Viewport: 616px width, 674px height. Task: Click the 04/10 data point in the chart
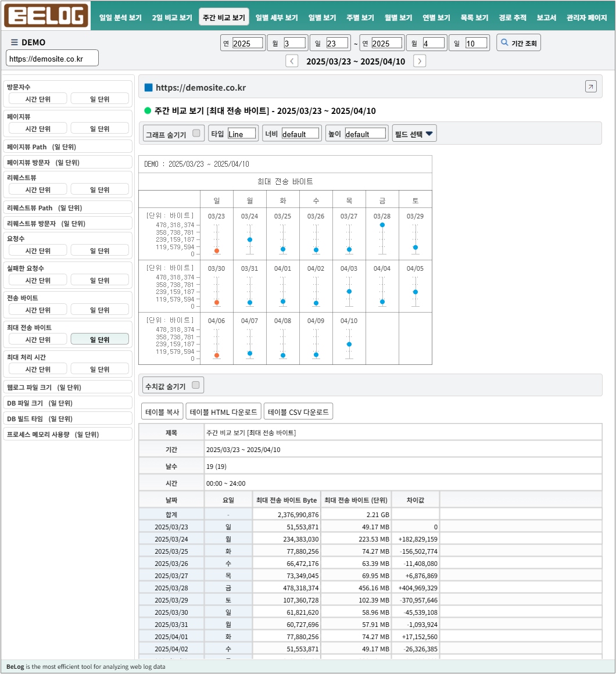349,345
